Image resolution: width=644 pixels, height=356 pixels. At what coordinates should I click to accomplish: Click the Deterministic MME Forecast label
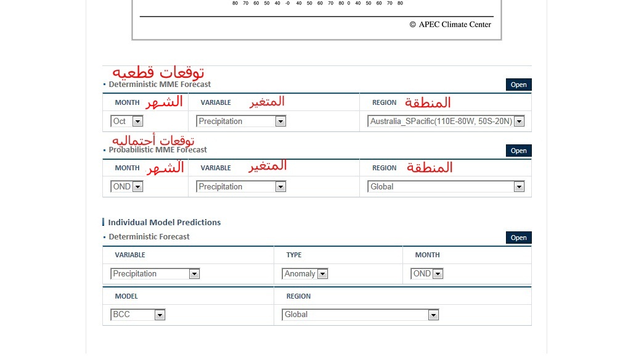pos(160,85)
